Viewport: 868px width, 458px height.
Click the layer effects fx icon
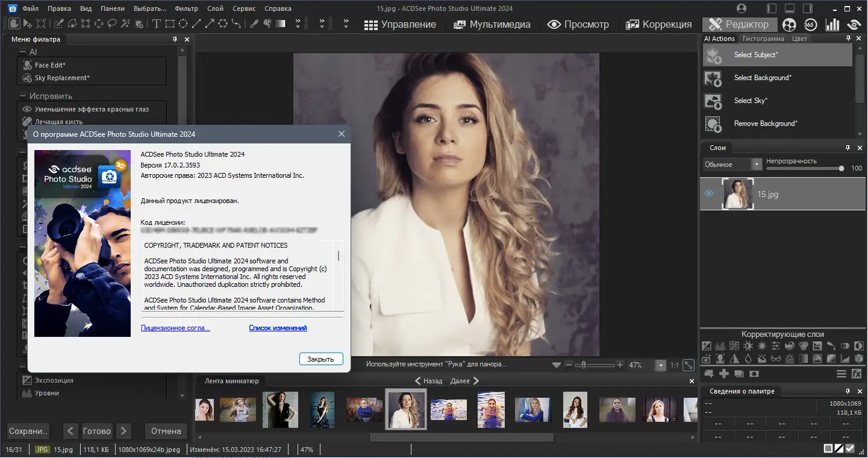[x=857, y=374]
